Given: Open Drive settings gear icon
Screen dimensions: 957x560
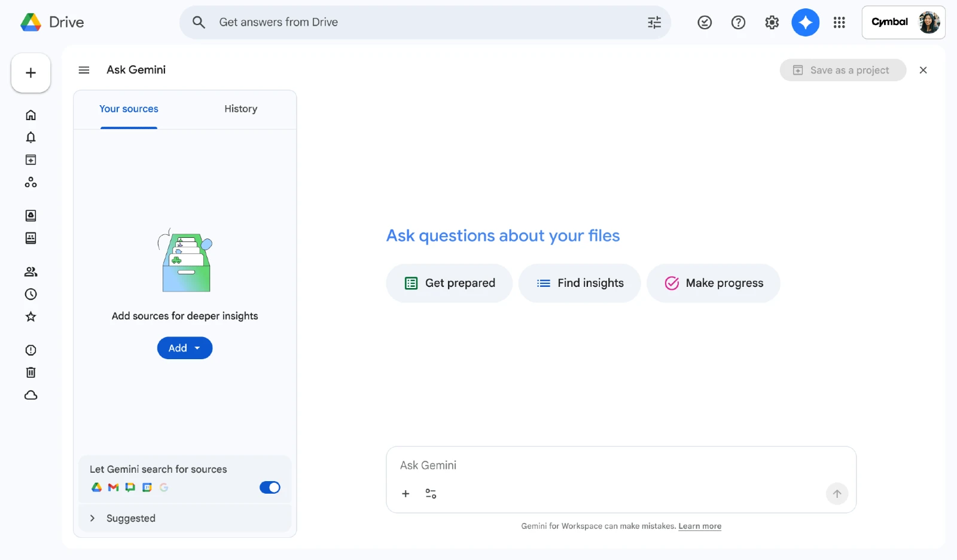Looking at the screenshot, I should (772, 23).
